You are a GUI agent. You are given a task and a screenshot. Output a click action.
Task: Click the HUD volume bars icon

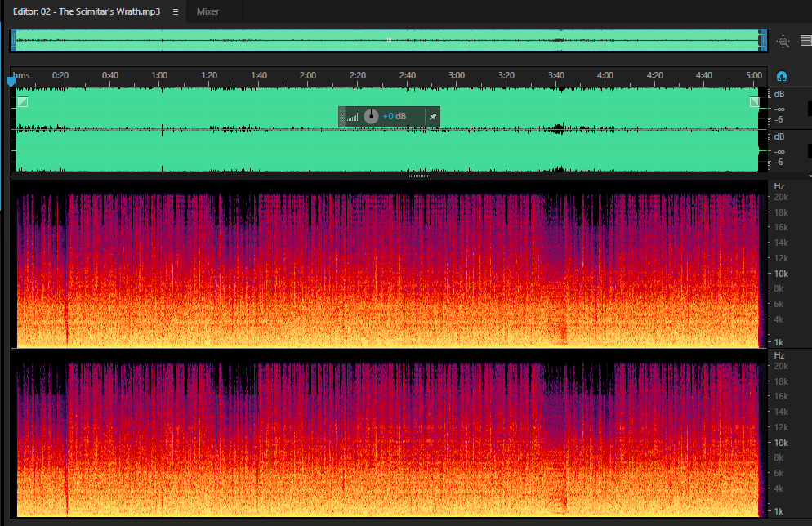[x=353, y=117]
